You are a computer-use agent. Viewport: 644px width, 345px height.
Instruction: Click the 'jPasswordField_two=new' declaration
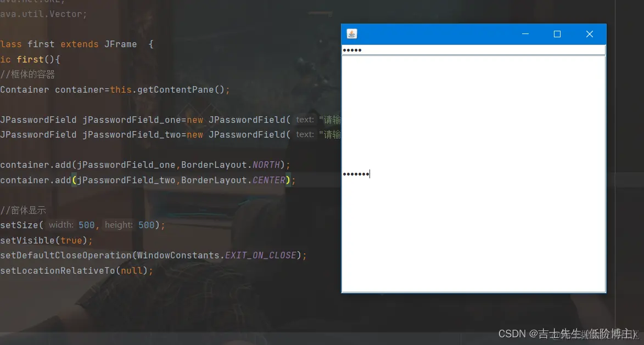coord(143,134)
